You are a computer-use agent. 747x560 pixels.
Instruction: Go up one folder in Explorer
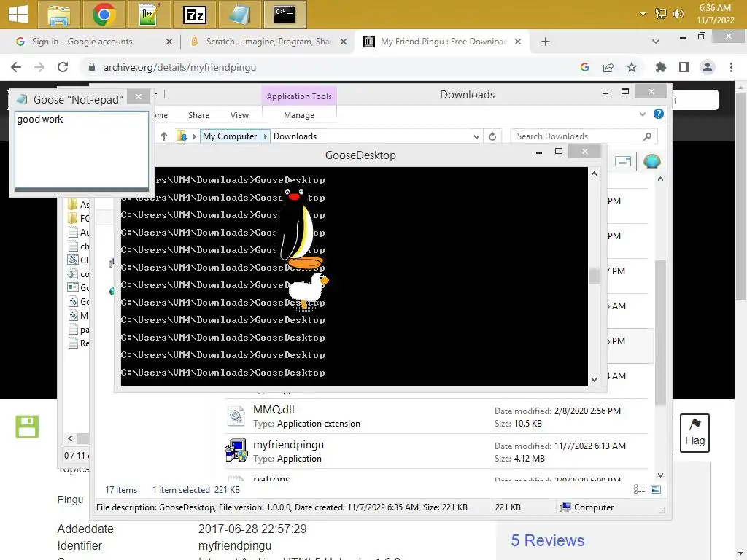(164, 136)
